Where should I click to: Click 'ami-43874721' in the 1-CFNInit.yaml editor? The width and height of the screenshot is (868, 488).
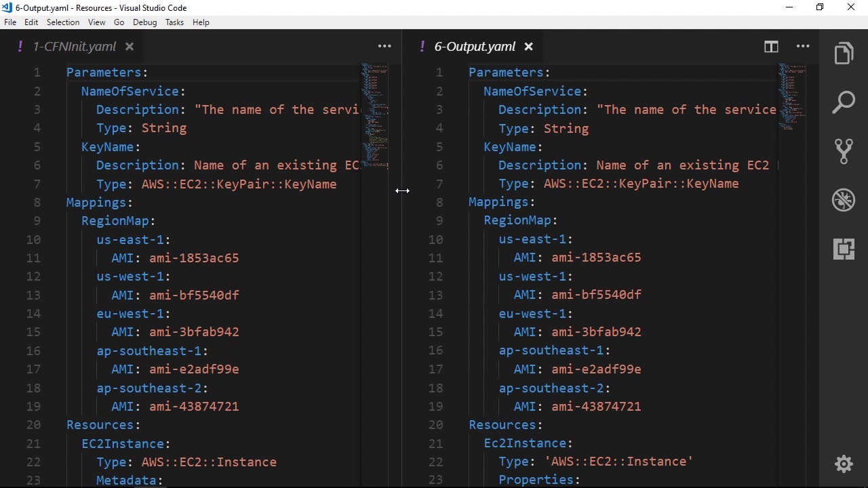[x=194, y=407]
